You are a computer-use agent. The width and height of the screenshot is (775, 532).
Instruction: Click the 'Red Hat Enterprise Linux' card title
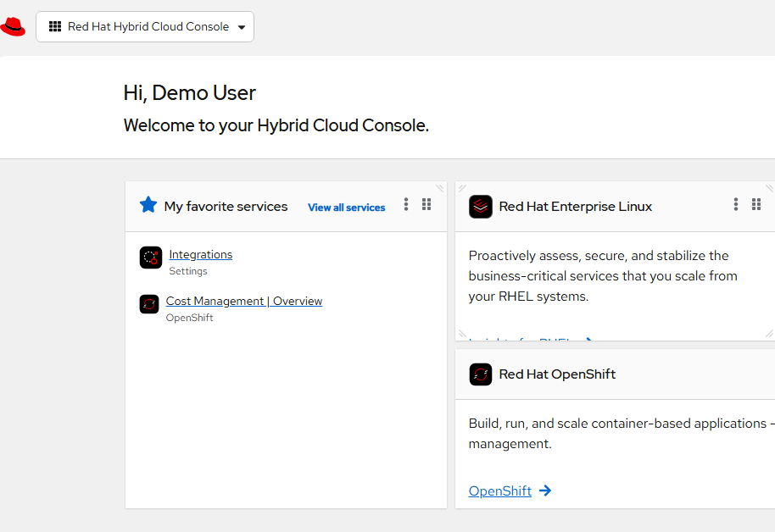[x=576, y=207]
